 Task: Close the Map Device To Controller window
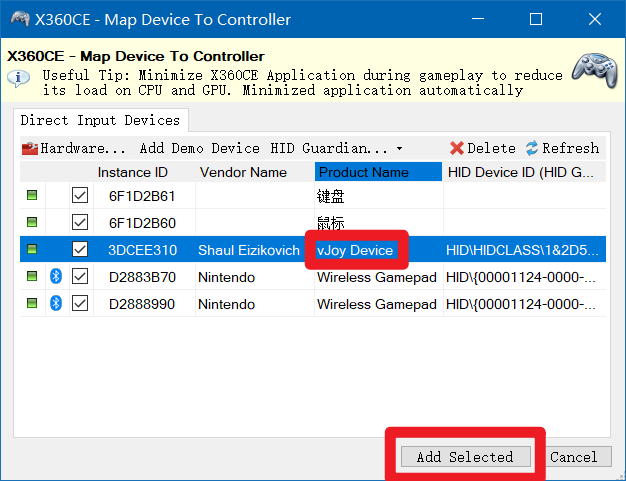point(595,19)
